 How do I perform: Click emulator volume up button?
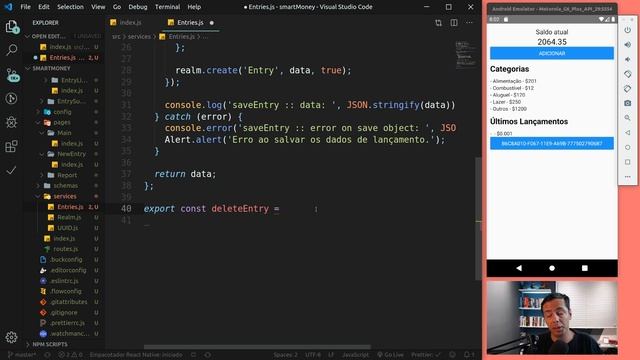pos(628,44)
